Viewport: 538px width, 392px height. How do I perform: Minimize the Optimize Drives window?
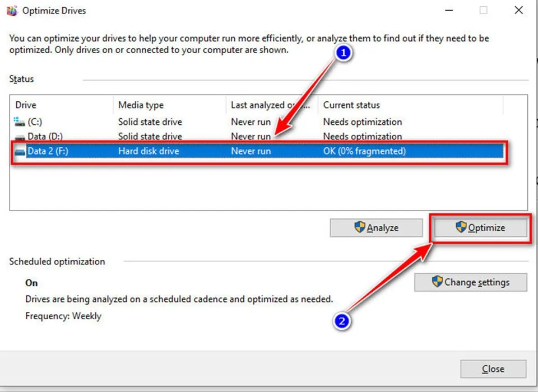pyautogui.click(x=448, y=10)
